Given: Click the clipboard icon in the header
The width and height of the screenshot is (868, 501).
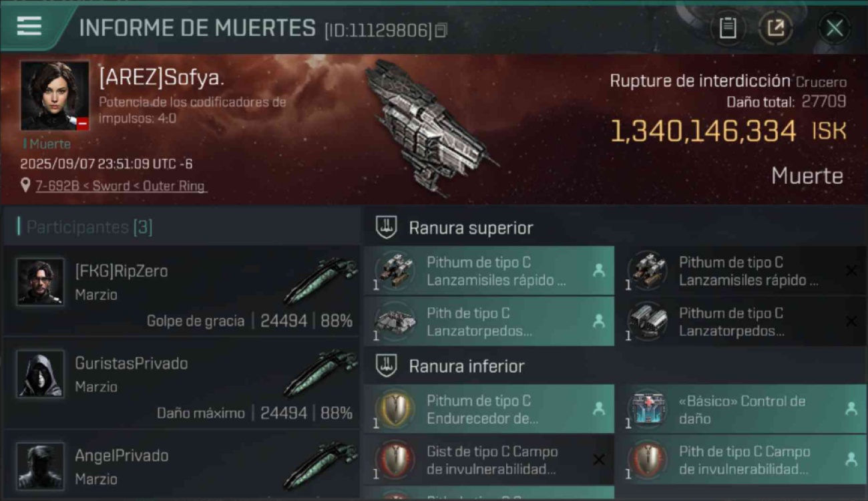Looking at the screenshot, I should pos(728,28).
